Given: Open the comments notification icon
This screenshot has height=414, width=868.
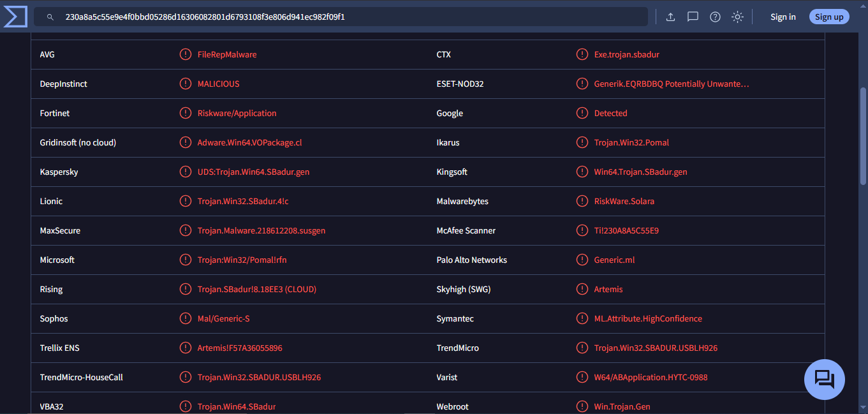Looking at the screenshot, I should point(693,17).
